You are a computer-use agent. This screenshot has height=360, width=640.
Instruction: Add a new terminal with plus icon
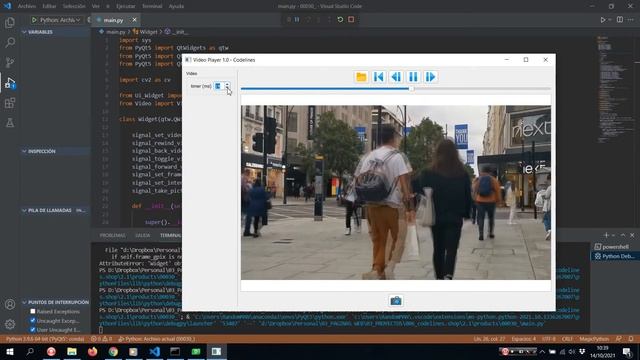tap(606, 235)
